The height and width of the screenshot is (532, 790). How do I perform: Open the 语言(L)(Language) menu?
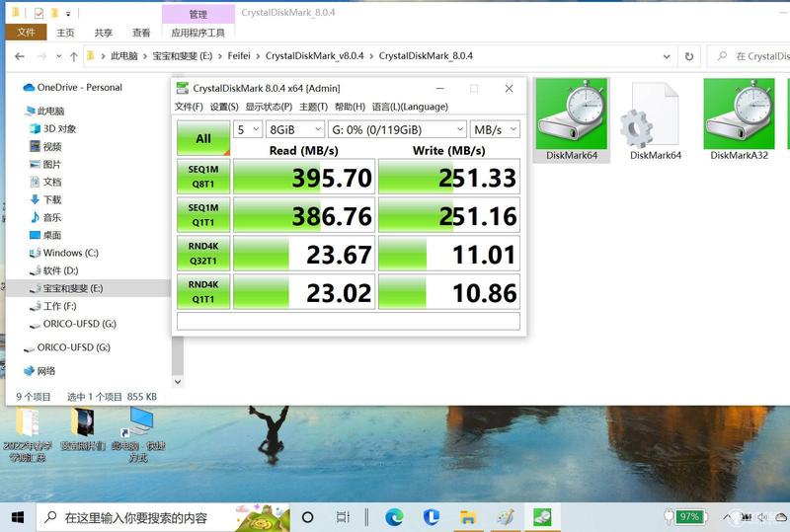410,107
